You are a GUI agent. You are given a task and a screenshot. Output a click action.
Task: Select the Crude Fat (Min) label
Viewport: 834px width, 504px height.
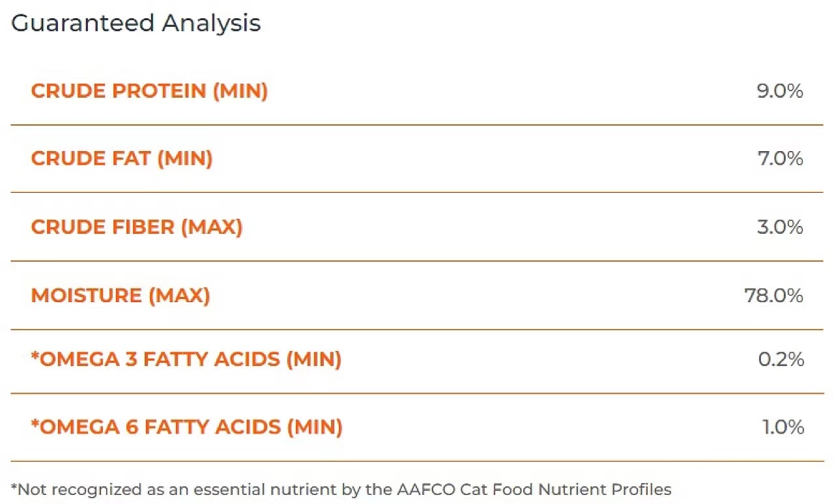(121, 159)
